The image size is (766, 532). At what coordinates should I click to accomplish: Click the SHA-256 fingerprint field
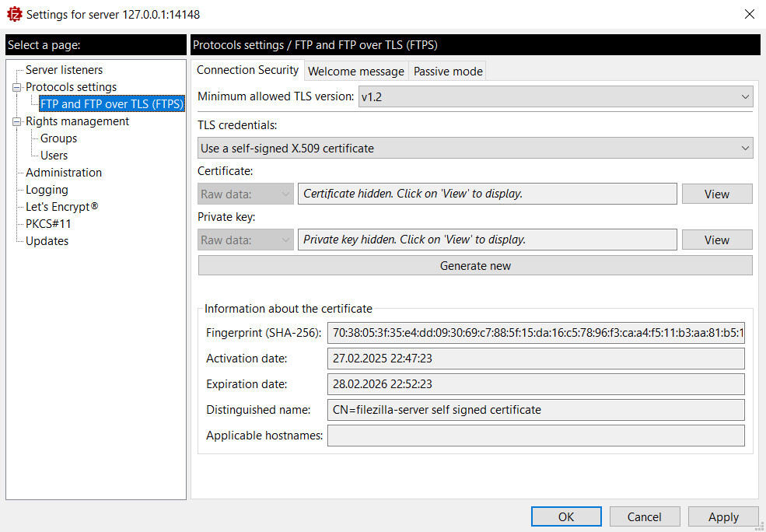coord(536,333)
